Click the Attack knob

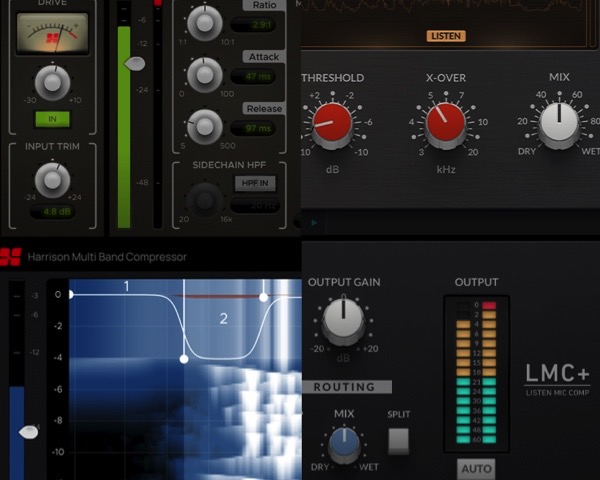click(205, 75)
